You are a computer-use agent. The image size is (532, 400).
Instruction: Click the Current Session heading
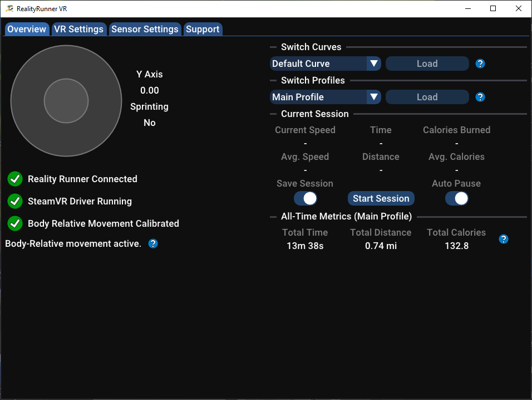click(315, 114)
